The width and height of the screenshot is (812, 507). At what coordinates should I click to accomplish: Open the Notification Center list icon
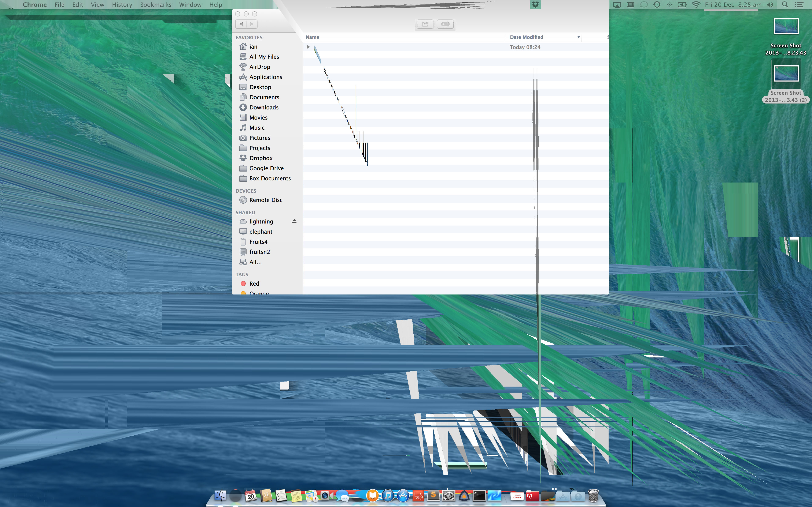(x=799, y=5)
